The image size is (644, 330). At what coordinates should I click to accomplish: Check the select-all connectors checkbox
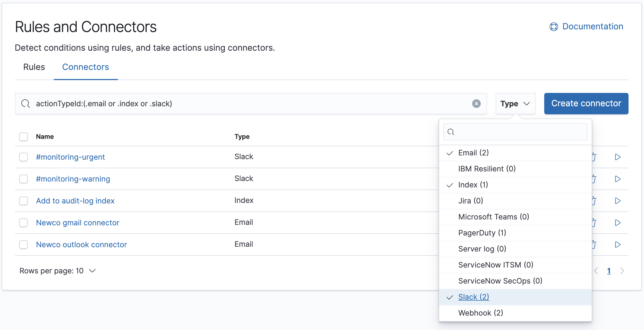click(x=23, y=136)
